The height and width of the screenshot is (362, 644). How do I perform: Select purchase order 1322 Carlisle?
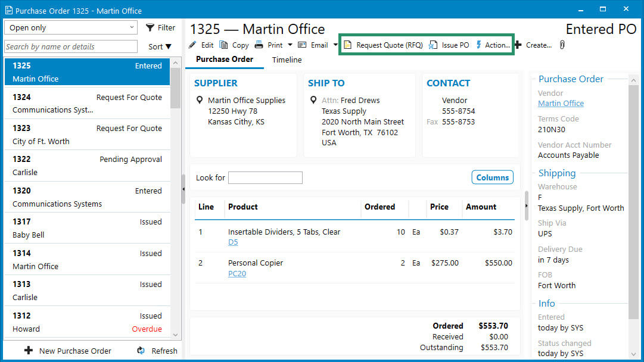click(x=87, y=166)
